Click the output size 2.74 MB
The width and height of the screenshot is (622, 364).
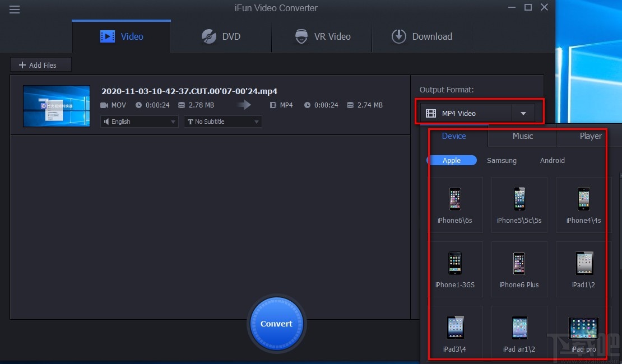(x=370, y=105)
